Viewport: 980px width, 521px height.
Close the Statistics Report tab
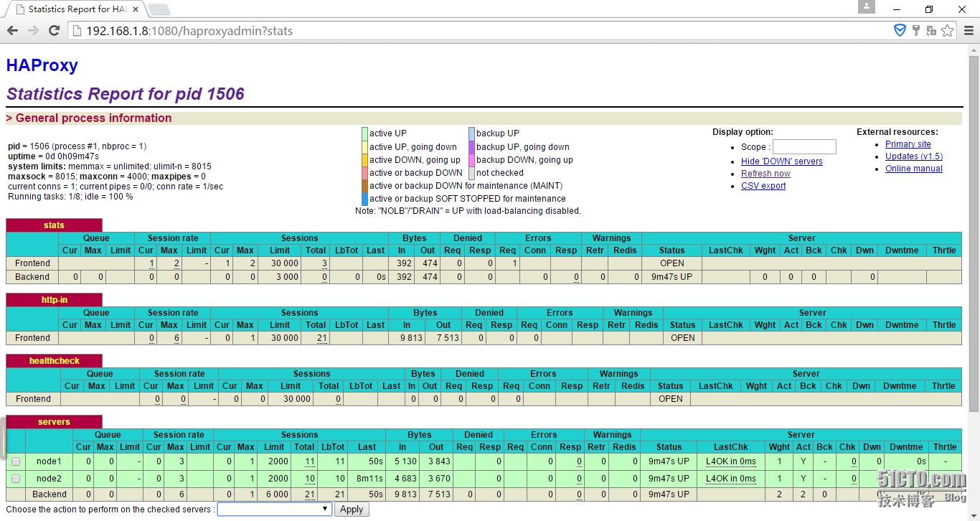point(136,9)
